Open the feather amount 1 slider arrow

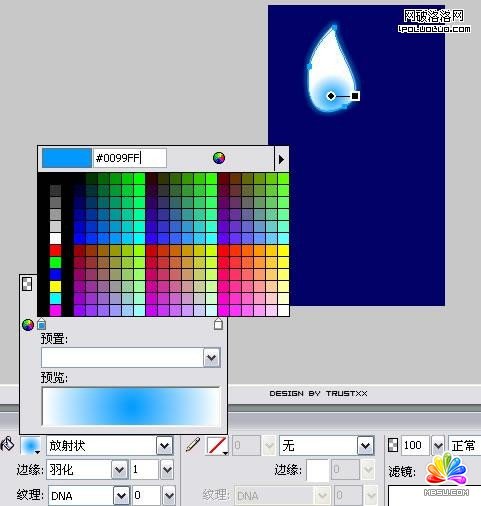pyautogui.click(x=167, y=470)
